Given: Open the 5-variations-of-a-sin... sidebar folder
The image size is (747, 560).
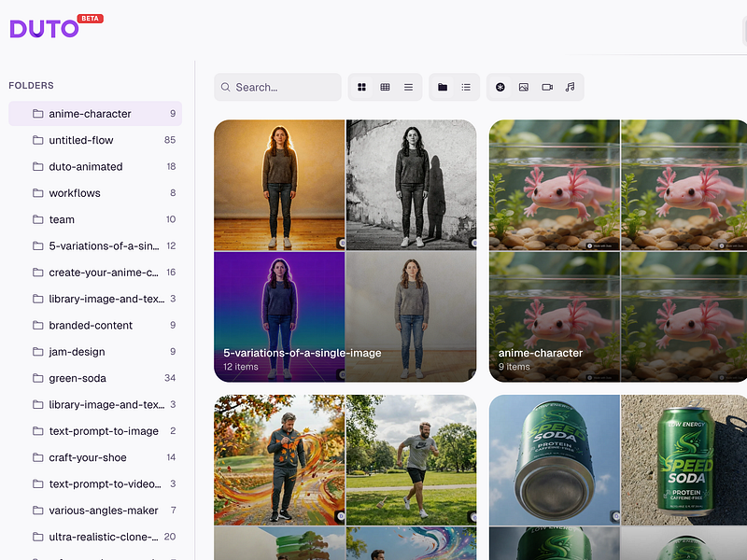Looking at the screenshot, I should point(95,245).
